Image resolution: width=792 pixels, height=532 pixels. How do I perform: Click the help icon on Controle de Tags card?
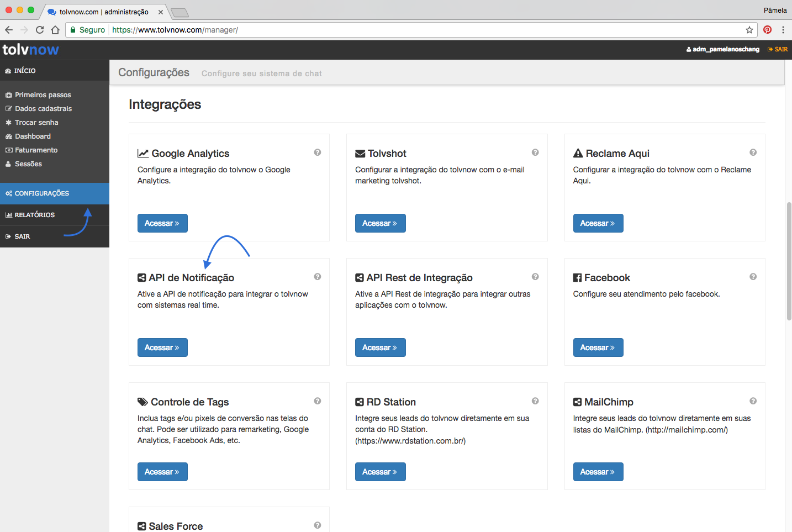(x=318, y=401)
